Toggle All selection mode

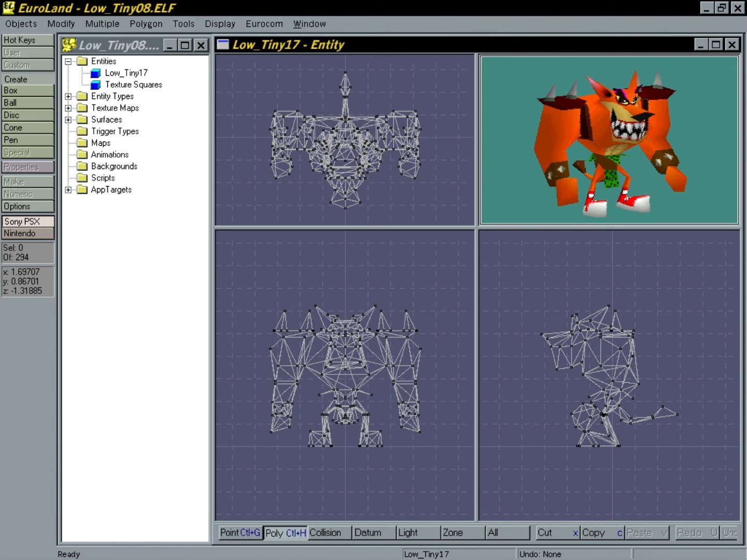pyautogui.click(x=507, y=533)
